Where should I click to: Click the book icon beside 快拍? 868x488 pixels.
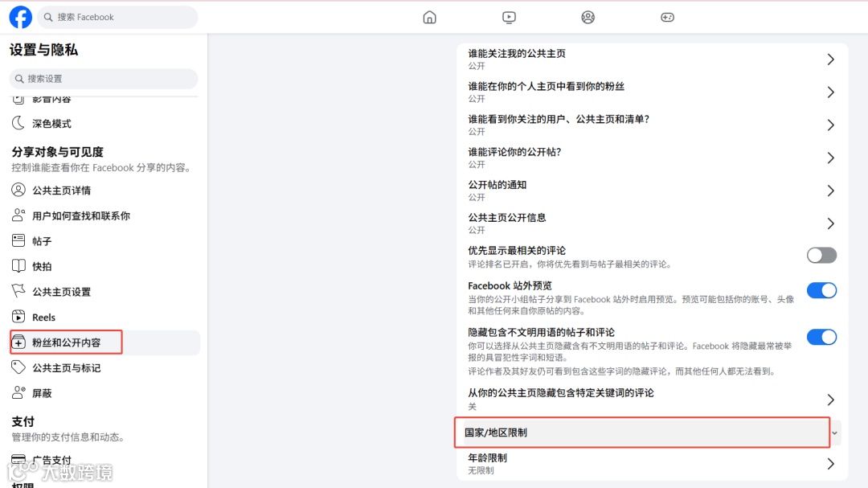coord(18,266)
